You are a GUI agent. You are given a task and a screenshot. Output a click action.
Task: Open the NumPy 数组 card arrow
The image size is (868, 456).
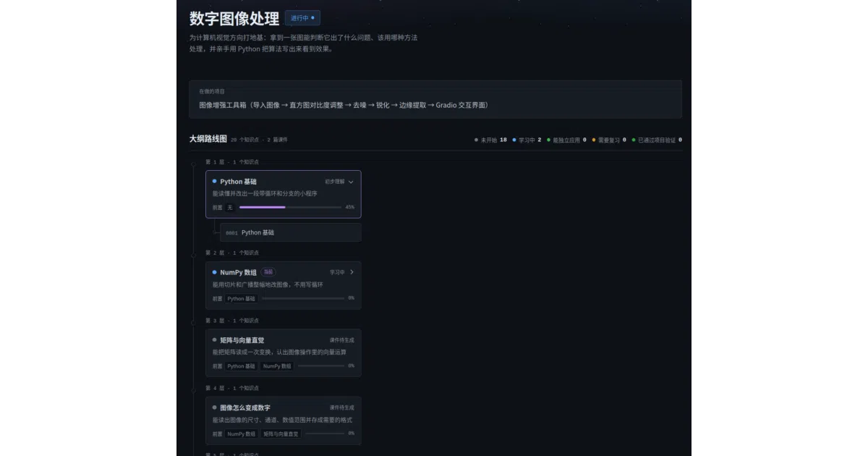352,272
